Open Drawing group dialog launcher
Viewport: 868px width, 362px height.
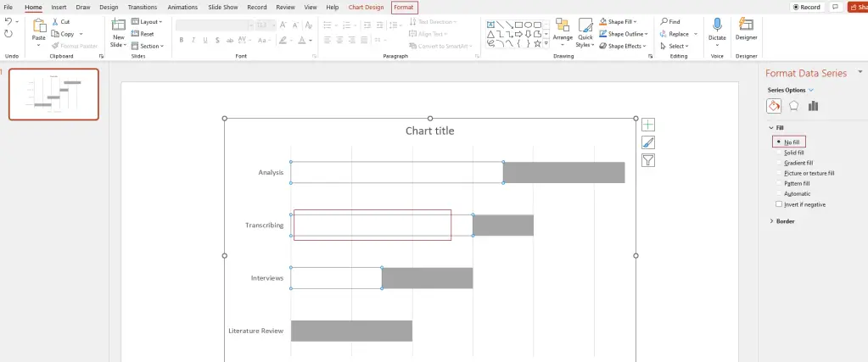(650, 56)
